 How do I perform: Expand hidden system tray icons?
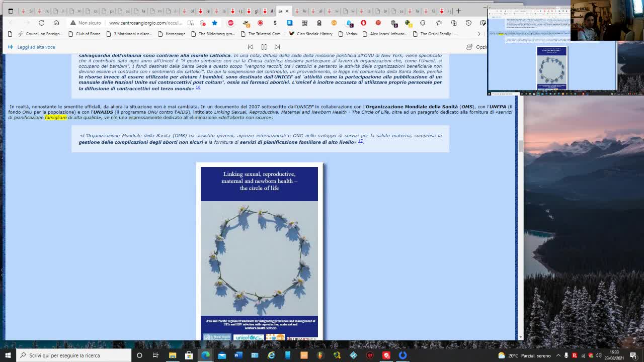(x=558, y=355)
